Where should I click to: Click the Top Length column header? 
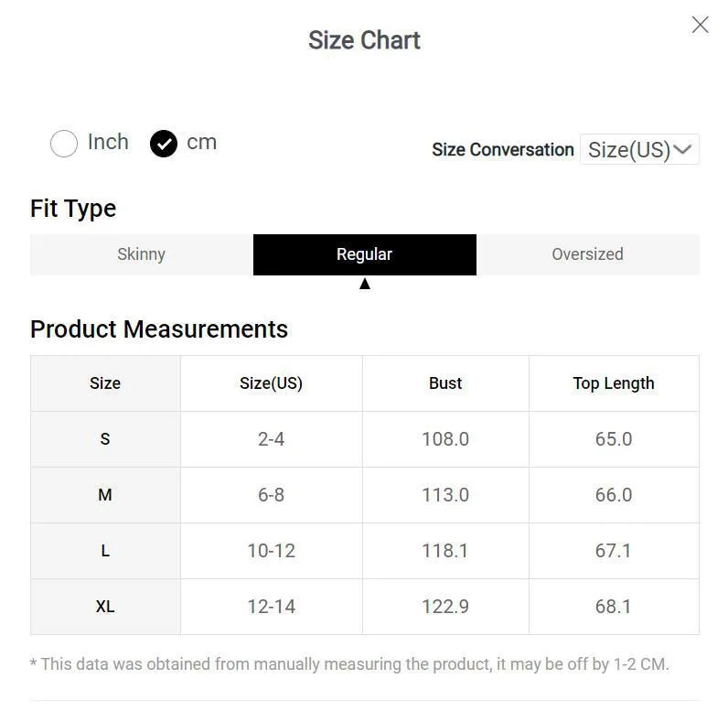pyautogui.click(x=614, y=383)
